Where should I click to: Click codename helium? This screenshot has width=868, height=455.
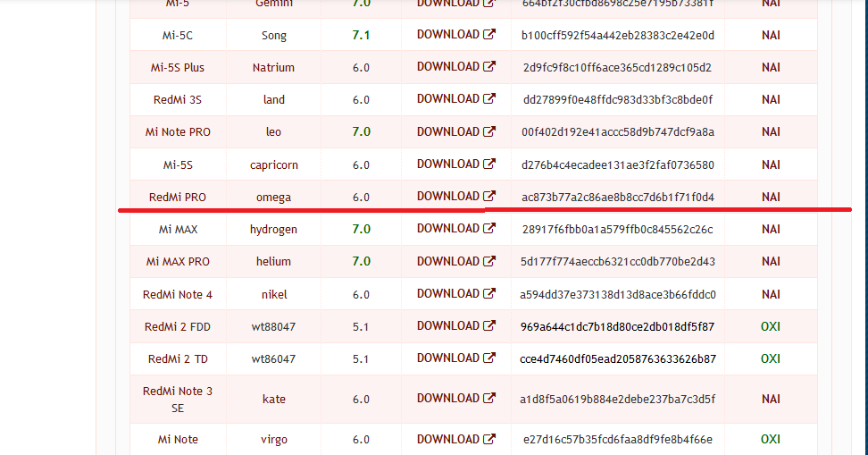coord(273,262)
